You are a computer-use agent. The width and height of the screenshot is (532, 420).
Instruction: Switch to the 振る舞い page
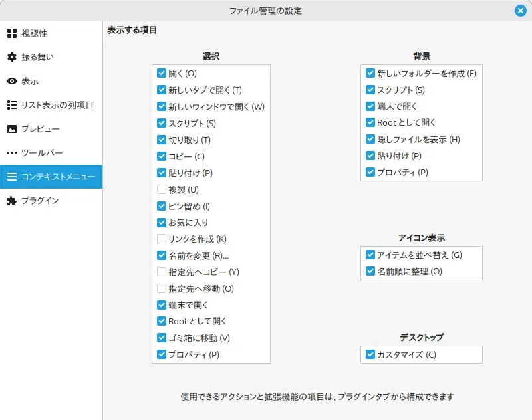tap(51, 57)
